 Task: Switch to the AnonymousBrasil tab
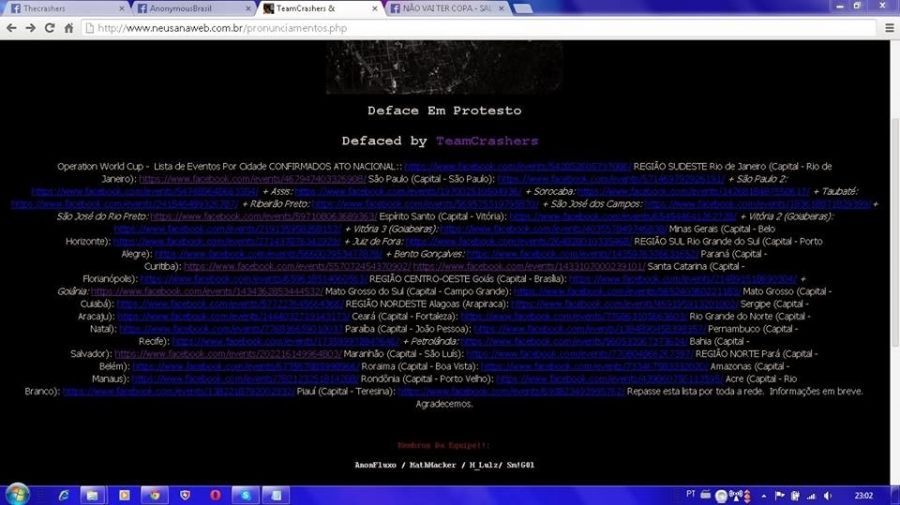(192, 9)
